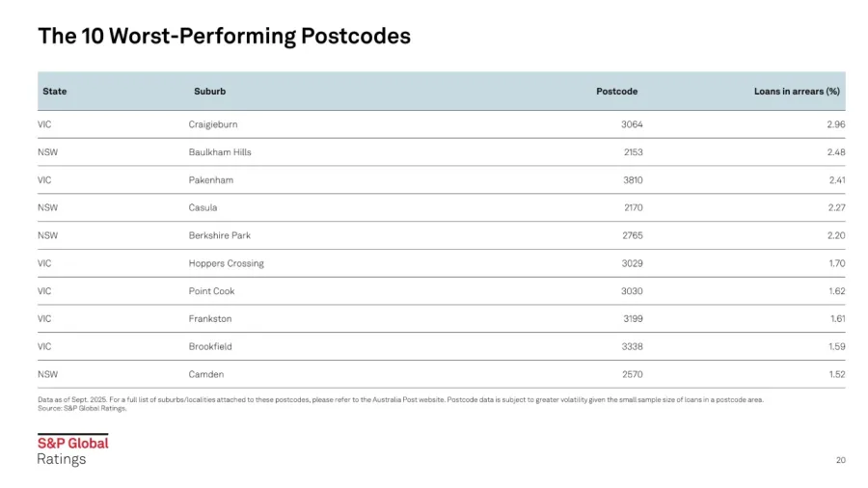Click the 2.96 arrears value for Craigieburn
This screenshot has height=488, width=868.
(835, 124)
